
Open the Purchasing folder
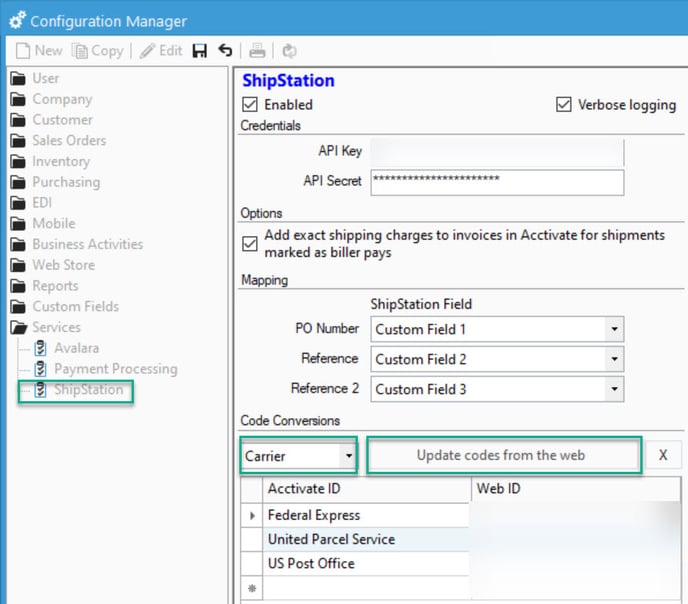(55, 182)
